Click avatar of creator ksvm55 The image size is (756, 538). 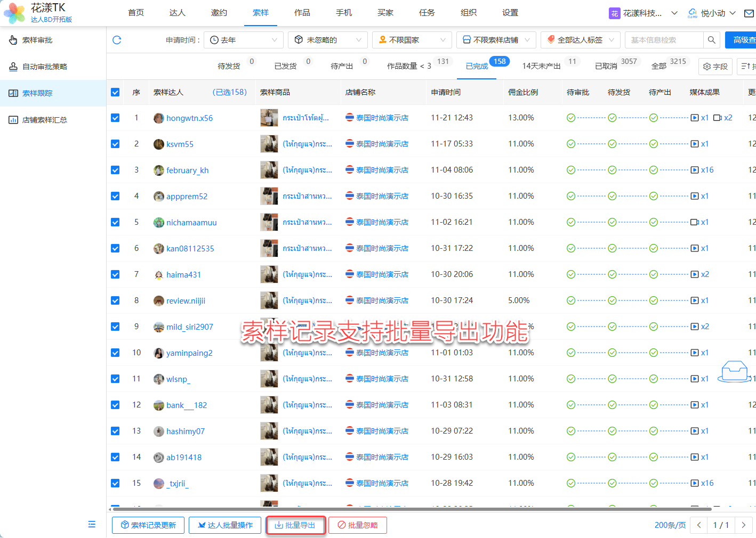click(158, 144)
